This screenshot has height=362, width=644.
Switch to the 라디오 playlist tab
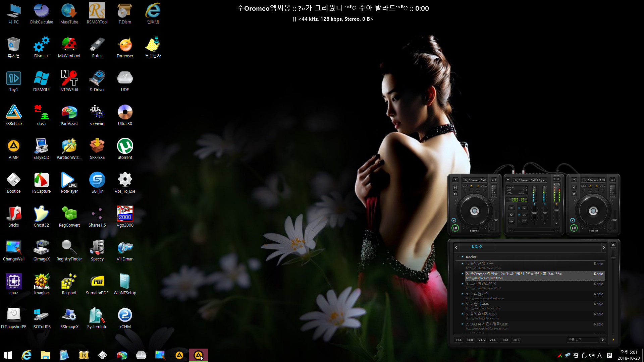click(x=477, y=247)
